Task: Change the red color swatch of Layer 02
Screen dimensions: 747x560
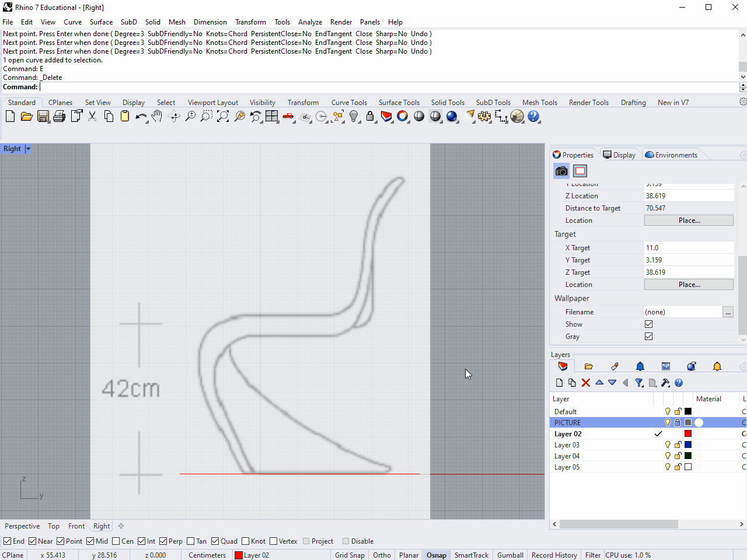Action: (688, 433)
